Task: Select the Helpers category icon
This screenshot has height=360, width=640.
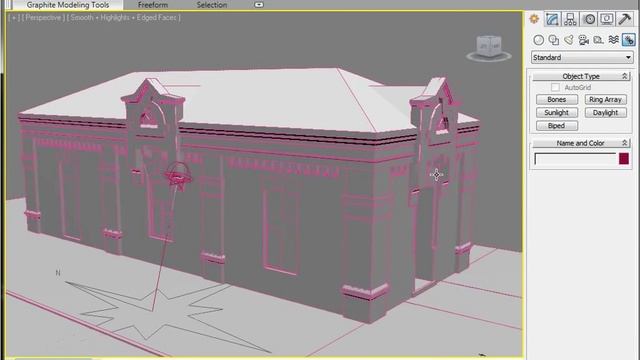Action: point(599,40)
